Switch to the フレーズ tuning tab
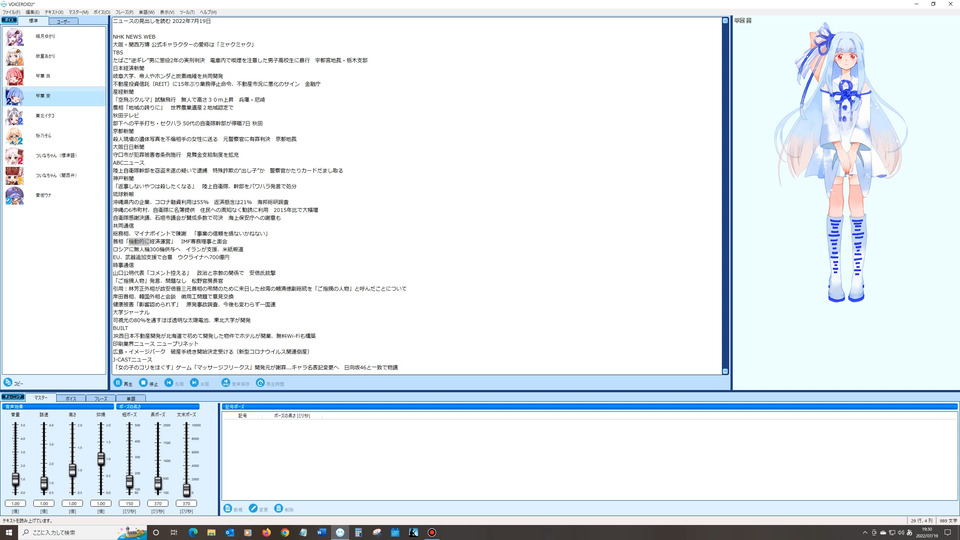The image size is (960, 540). pyautogui.click(x=100, y=399)
